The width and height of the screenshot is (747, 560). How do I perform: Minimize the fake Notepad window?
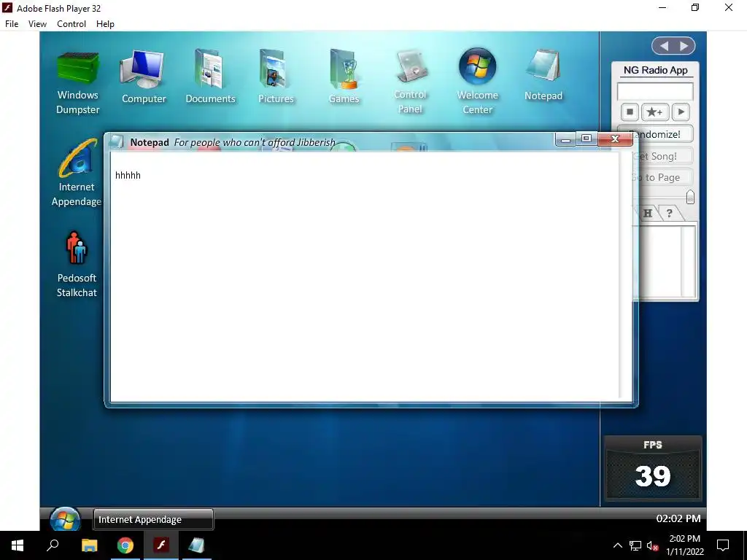565,139
